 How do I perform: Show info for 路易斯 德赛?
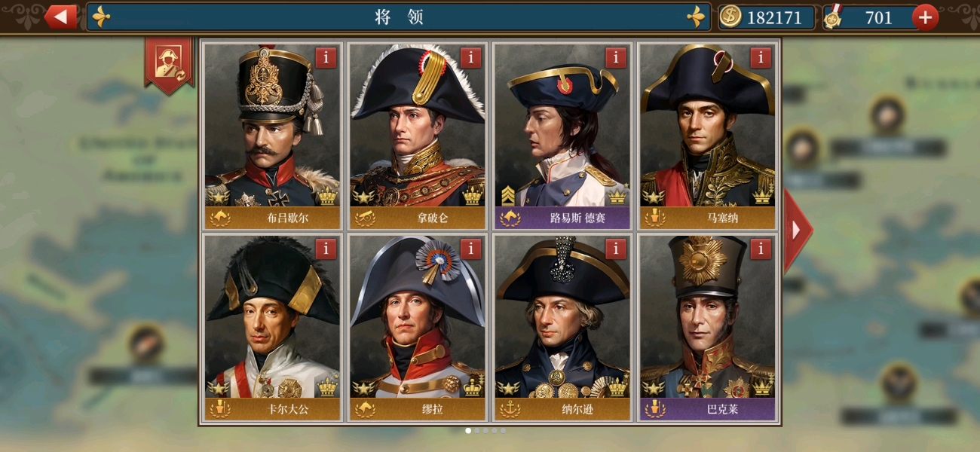click(615, 58)
